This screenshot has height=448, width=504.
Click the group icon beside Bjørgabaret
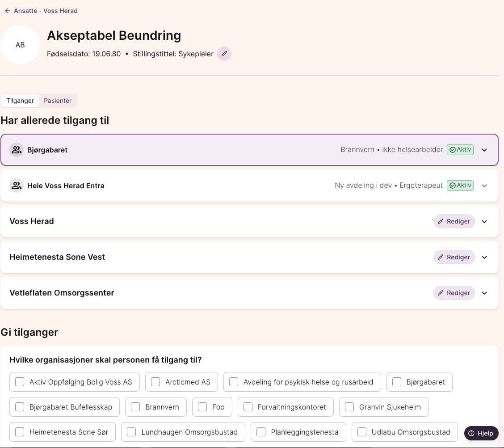pos(17,150)
